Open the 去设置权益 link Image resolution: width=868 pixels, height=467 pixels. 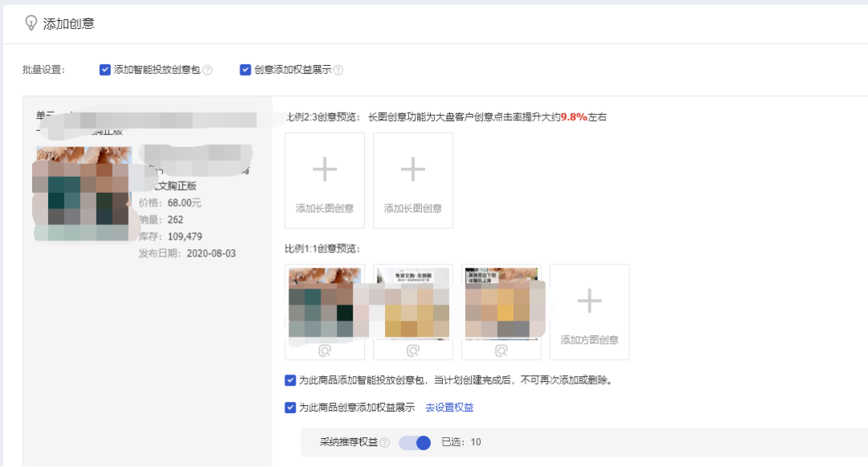(x=449, y=408)
